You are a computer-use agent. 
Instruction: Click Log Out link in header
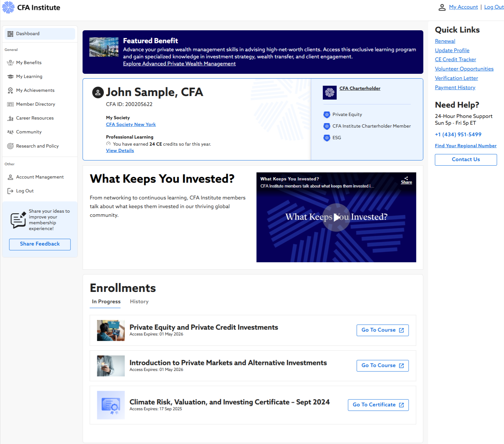pos(494,7)
